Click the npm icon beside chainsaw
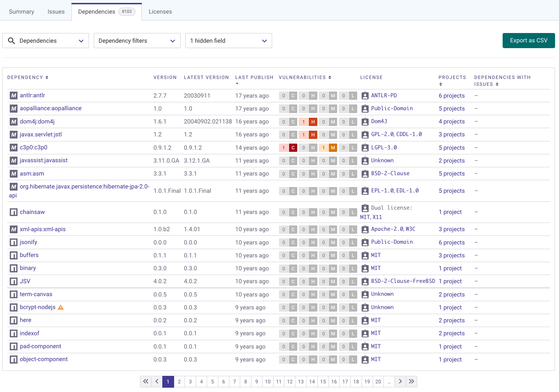 [14, 212]
